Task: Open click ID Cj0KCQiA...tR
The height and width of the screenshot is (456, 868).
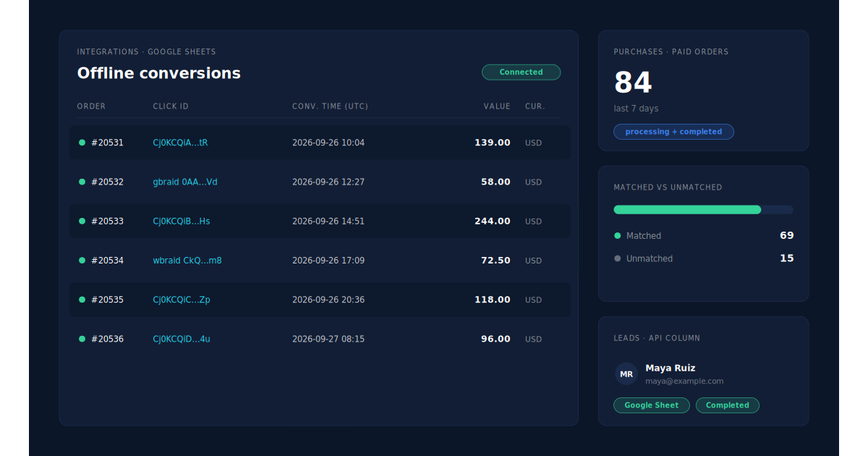Action: point(180,143)
